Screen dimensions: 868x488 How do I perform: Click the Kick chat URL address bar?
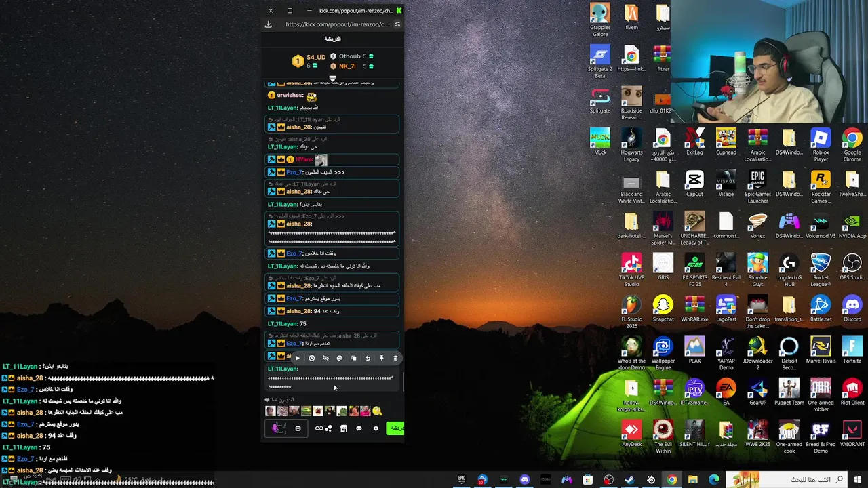[x=337, y=24]
